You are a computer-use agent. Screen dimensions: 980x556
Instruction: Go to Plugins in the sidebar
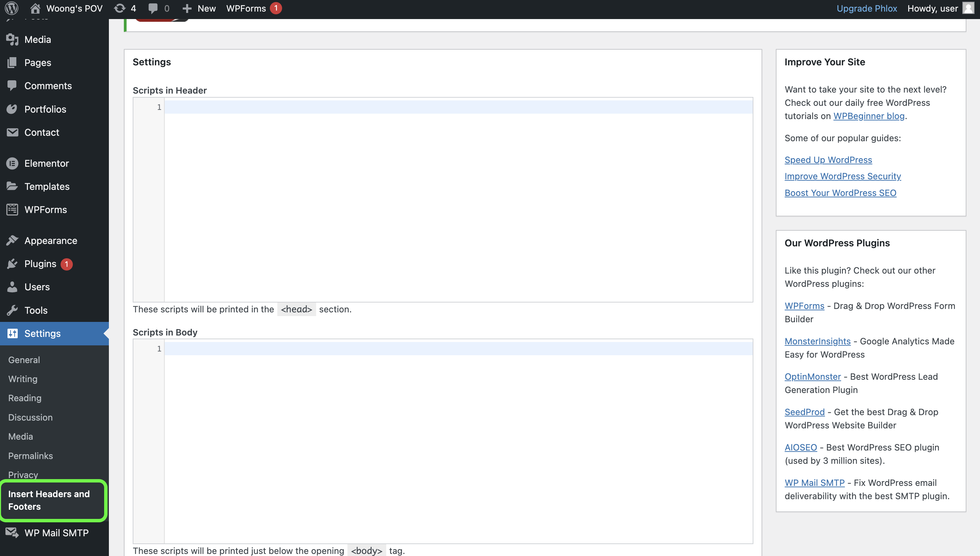point(40,263)
